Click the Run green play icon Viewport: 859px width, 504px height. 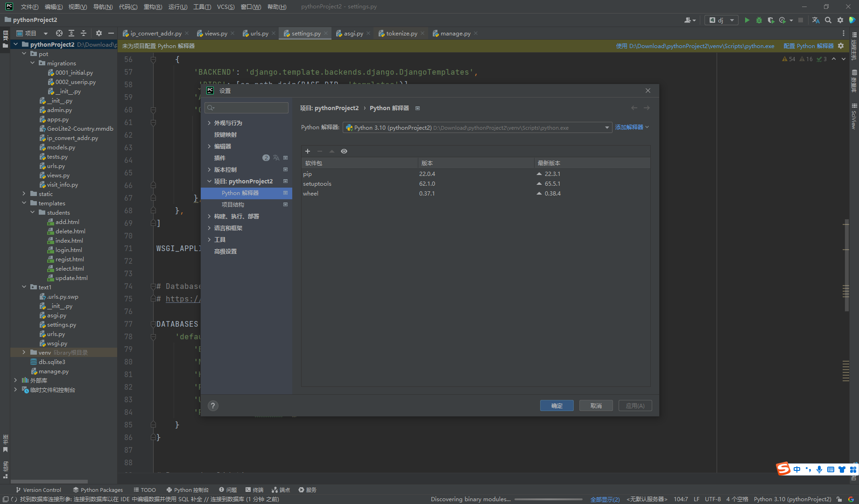tap(747, 20)
